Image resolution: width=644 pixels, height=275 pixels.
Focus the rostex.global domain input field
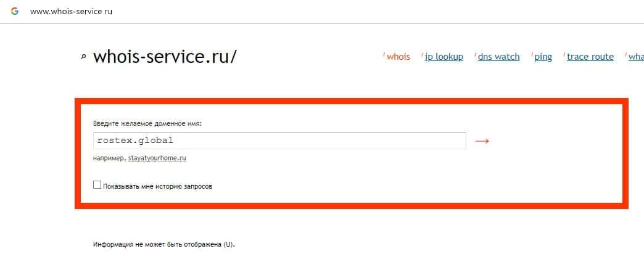(279, 141)
